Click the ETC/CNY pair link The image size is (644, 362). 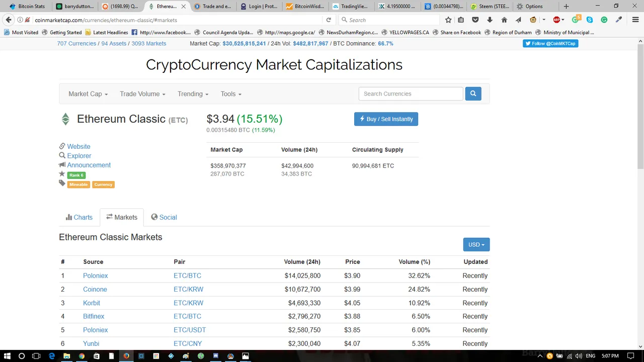tap(188, 343)
